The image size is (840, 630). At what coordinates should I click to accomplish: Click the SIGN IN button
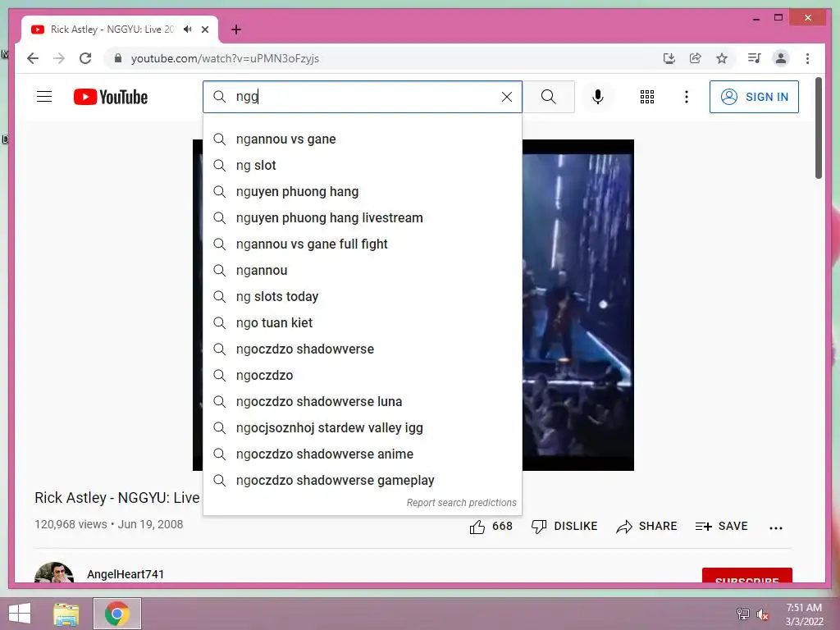(754, 97)
